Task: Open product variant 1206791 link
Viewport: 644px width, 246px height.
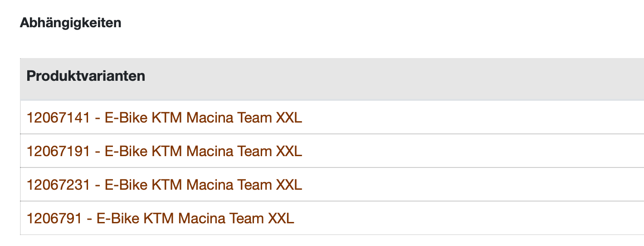Action: pyautogui.click(x=161, y=218)
